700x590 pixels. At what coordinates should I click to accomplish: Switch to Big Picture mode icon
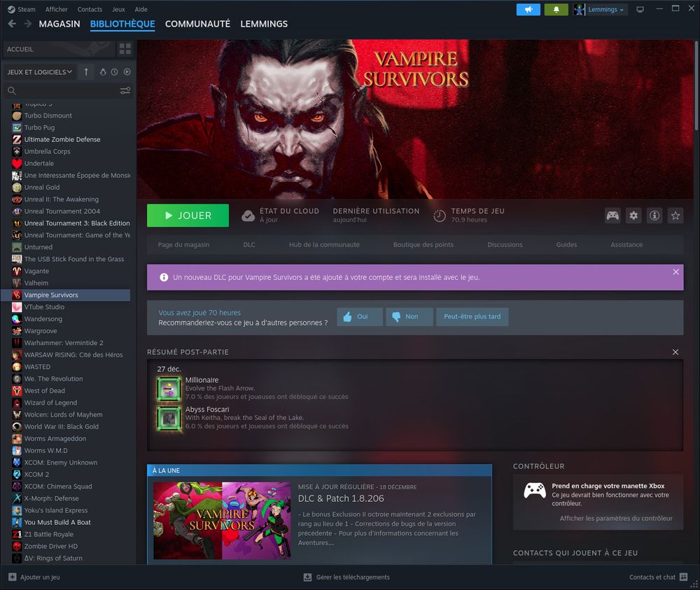640,9
